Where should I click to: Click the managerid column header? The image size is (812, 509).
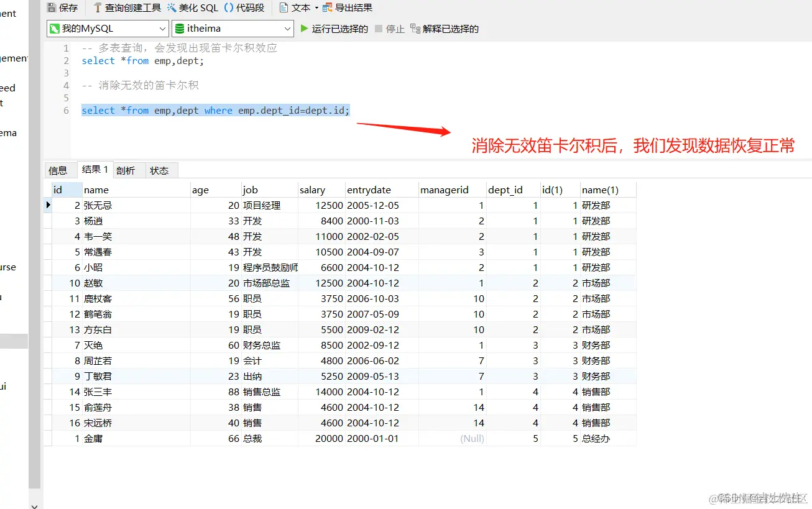(x=452, y=190)
